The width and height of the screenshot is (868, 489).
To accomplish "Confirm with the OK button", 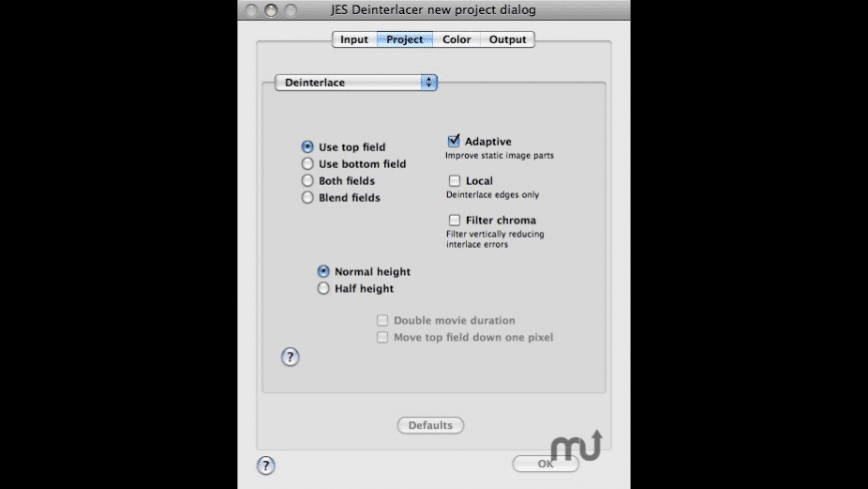I will click(546, 463).
